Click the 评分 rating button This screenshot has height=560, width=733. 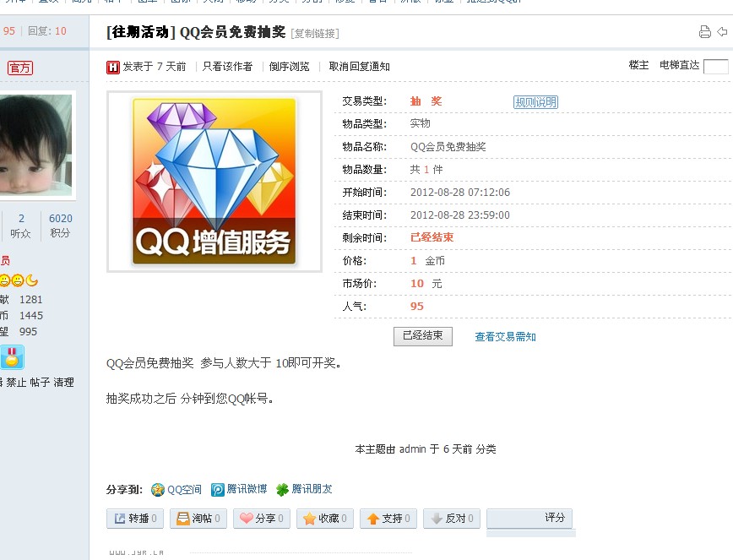(x=529, y=519)
